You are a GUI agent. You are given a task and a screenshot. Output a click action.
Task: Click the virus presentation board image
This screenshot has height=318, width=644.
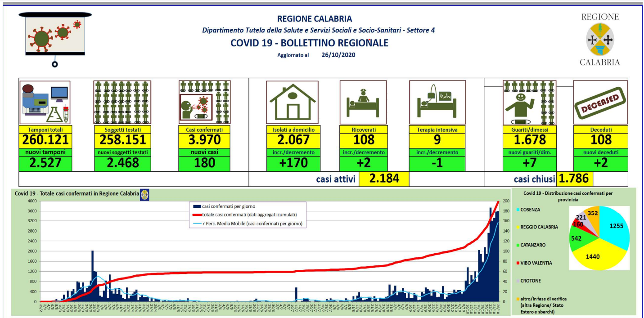[x=55, y=36]
